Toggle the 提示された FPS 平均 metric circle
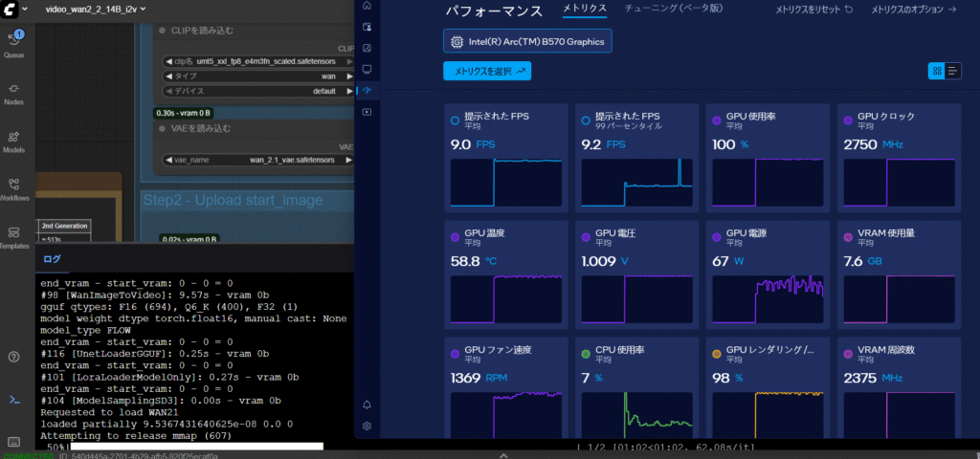 coord(455,120)
